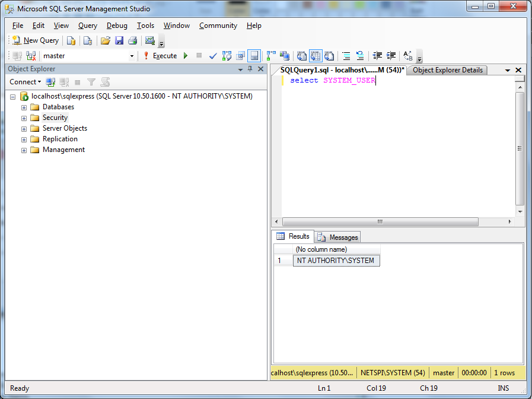Click the Database Engine Query icon
Viewport: 532px width, 399px height.
tap(71, 40)
